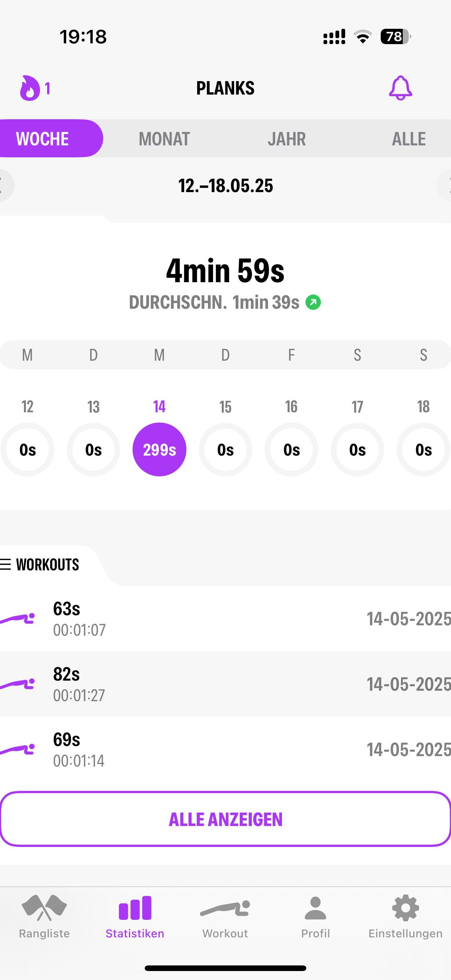Open Einstellungen gear icon
The width and height of the screenshot is (451, 980).
point(405,908)
